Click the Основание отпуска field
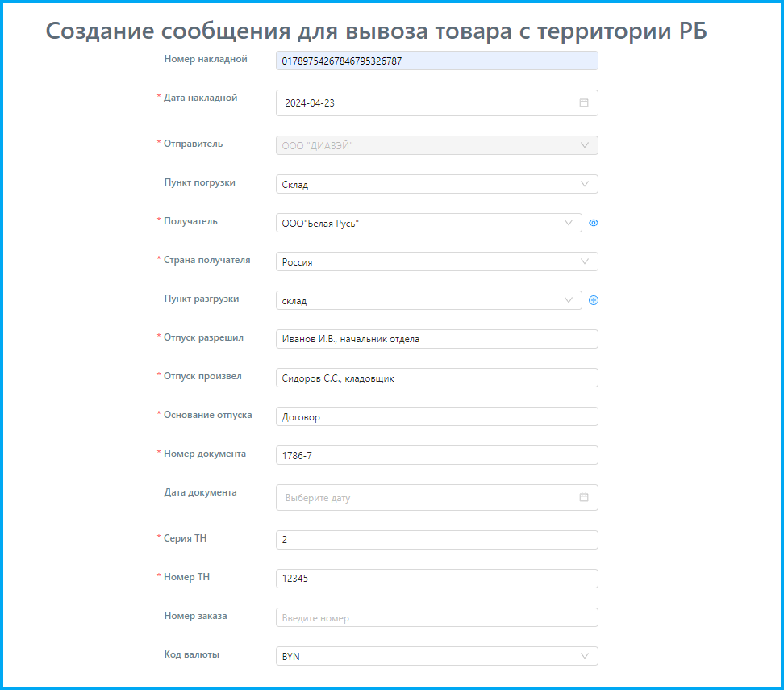The width and height of the screenshot is (784, 690). pyautogui.click(x=436, y=416)
